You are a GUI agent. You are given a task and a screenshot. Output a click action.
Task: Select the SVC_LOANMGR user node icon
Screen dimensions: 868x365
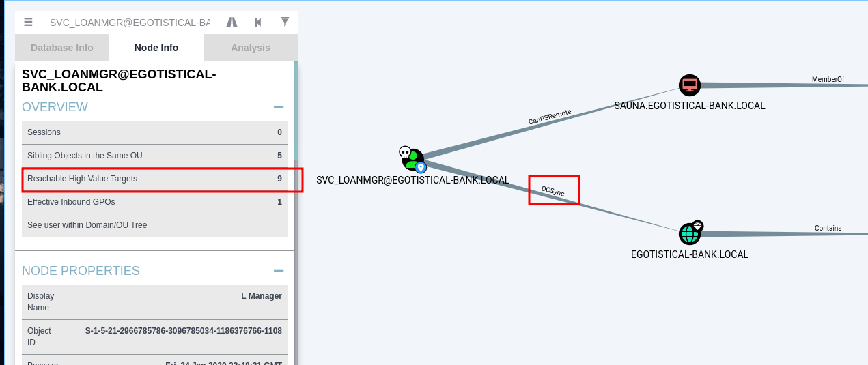tap(413, 159)
